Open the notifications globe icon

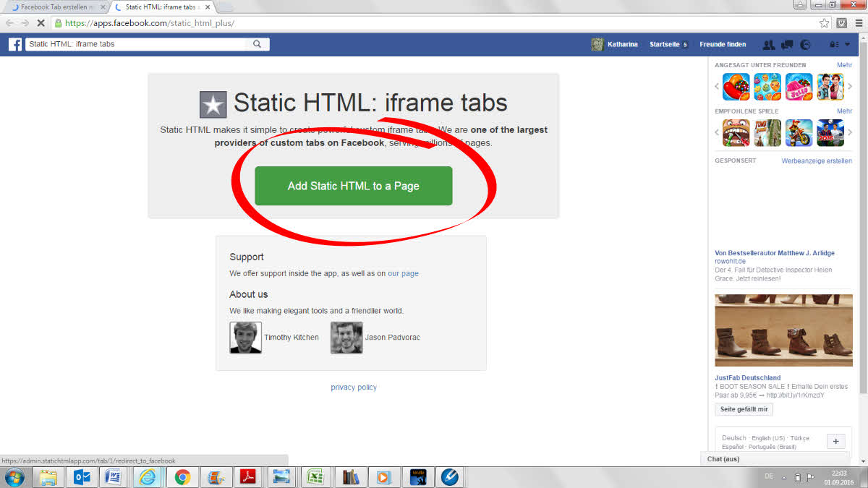pyautogui.click(x=805, y=45)
